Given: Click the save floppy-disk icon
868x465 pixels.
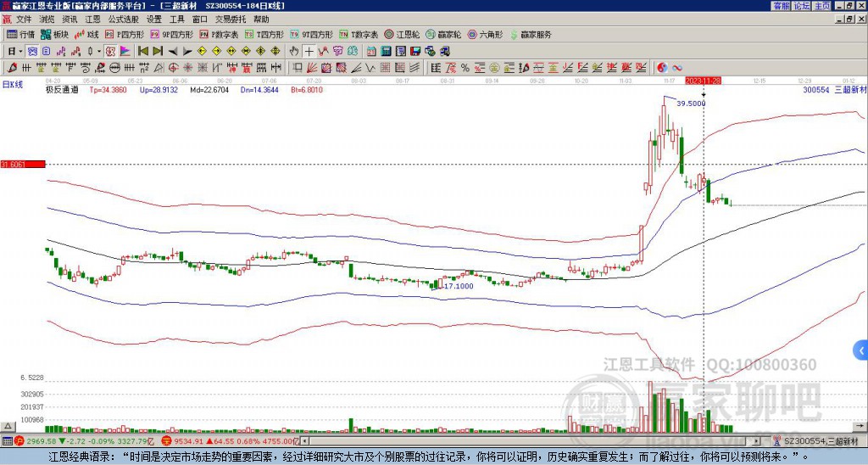Looking at the screenshot, I should click(415, 51).
